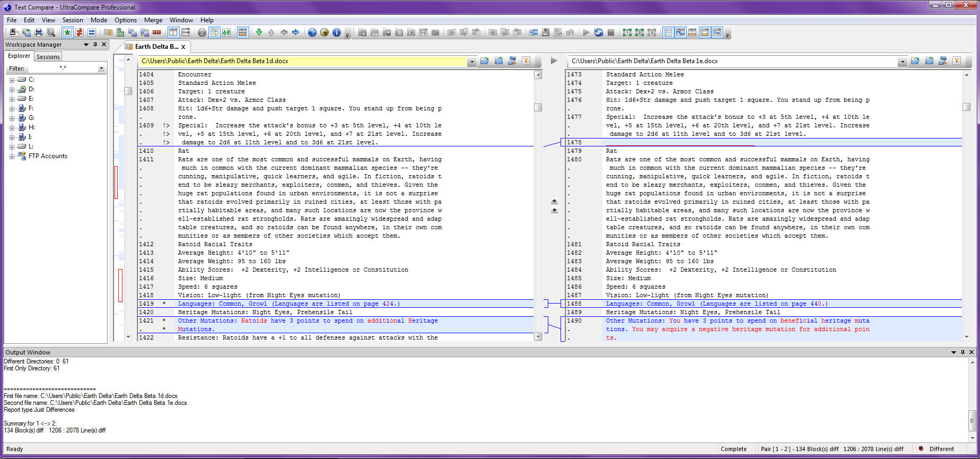Switch to Sessions tab
The width and height of the screenshot is (980, 459).
48,57
